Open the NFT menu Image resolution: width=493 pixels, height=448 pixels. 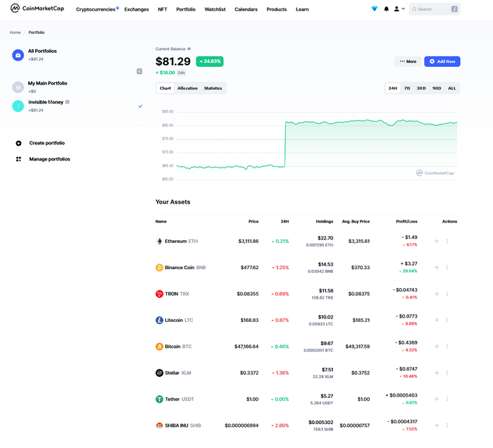coord(162,9)
